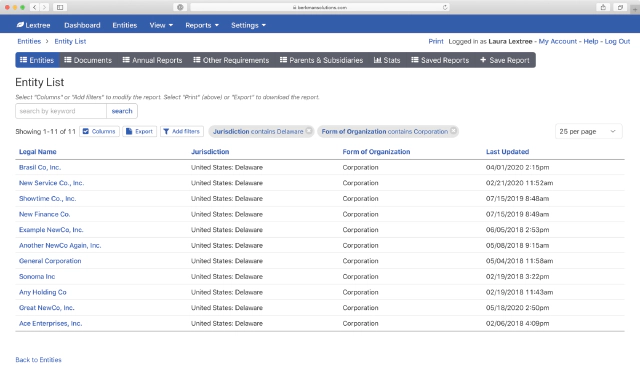
Task: Open the Help link
Action: [x=591, y=41]
